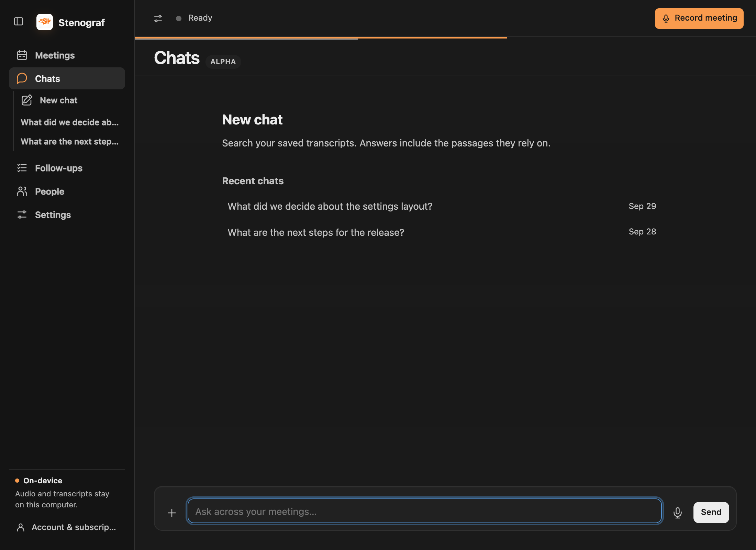Open Settings in the sidebar
The width and height of the screenshot is (756, 550).
(x=67, y=215)
